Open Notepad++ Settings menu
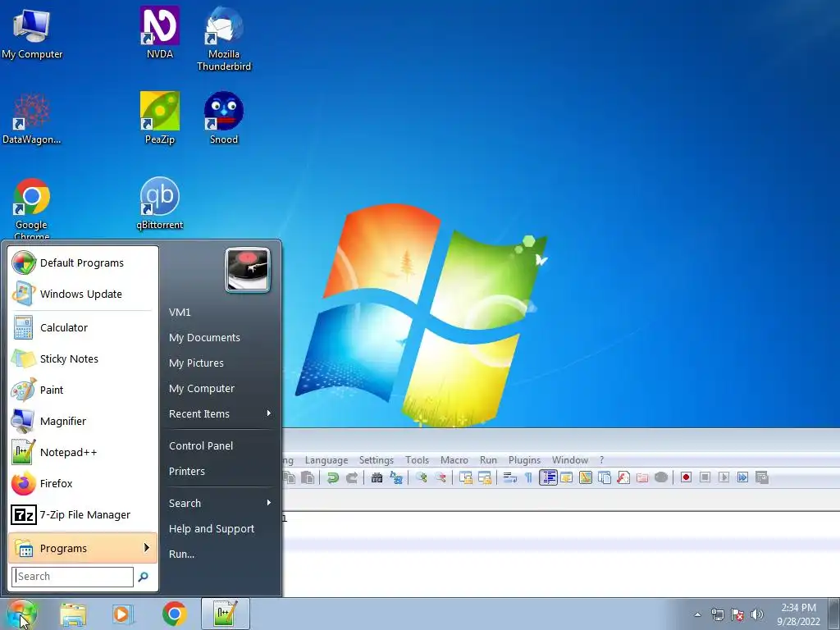 tap(376, 460)
